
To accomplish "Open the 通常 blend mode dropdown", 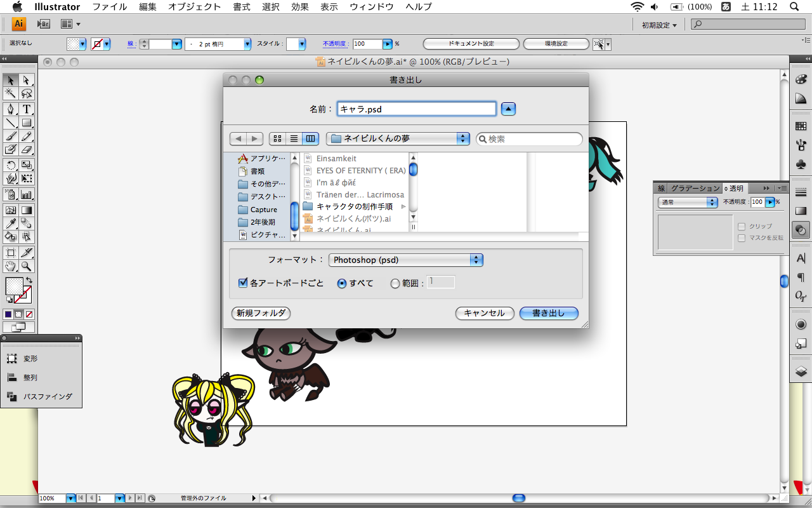I will (687, 202).
